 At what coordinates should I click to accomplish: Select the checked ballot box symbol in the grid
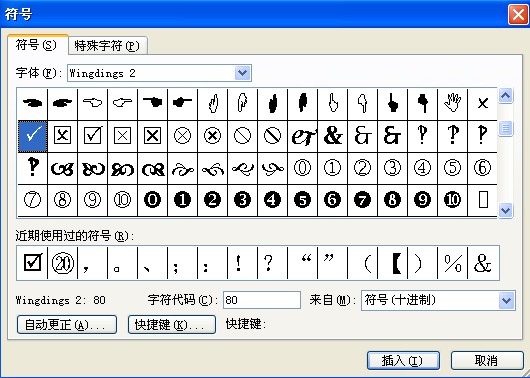pos(93,136)
